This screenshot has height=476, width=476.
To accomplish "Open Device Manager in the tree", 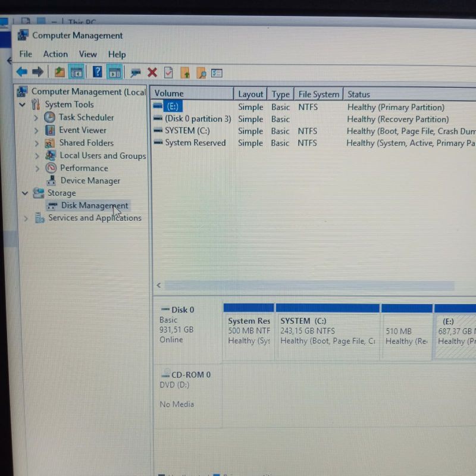I will click(x=90, y=181).
